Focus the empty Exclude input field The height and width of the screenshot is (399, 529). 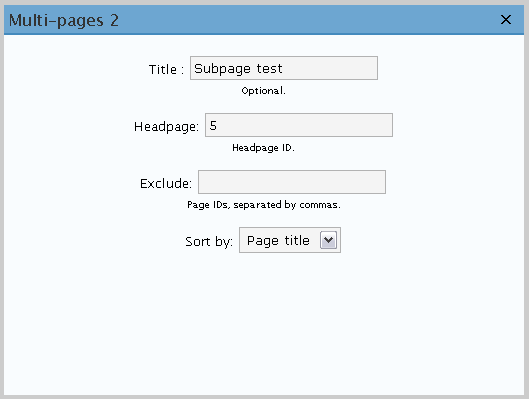click(292, 182)
